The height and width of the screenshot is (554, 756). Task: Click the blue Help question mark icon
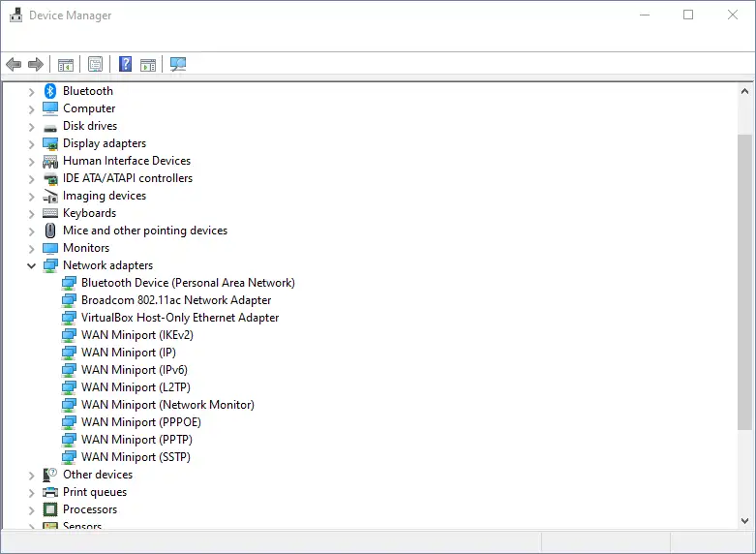coord(125,65)
